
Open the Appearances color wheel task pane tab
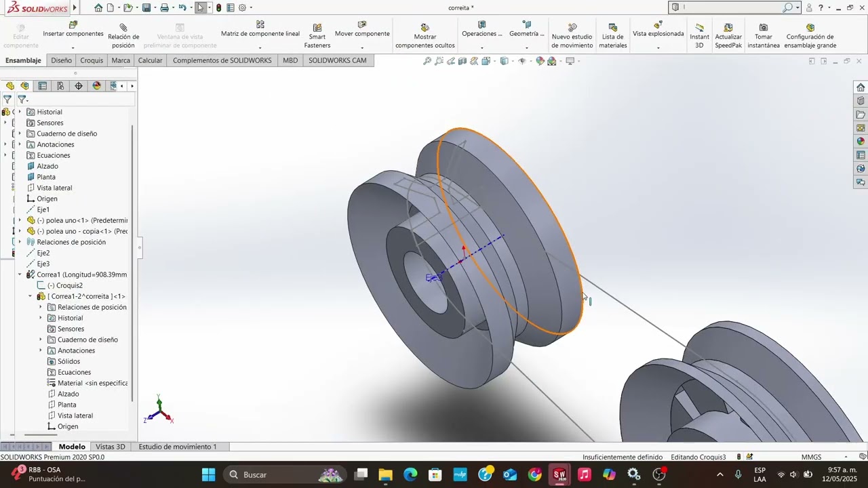[861, 142]
